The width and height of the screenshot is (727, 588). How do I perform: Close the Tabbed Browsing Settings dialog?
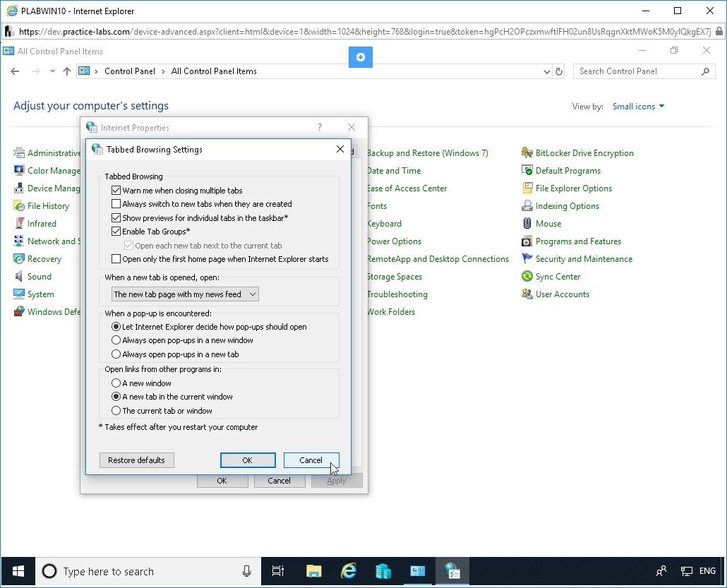(x=340, y=149)
